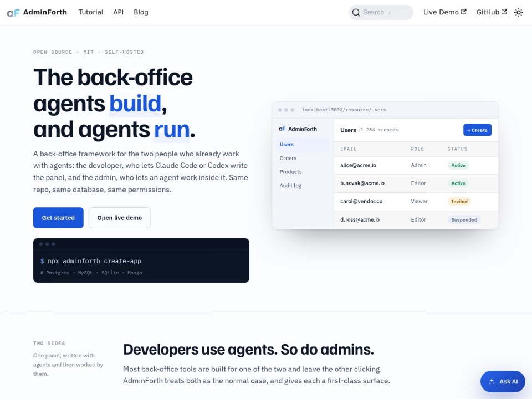
Task: Open the API nav item
Action: [118, 12]
